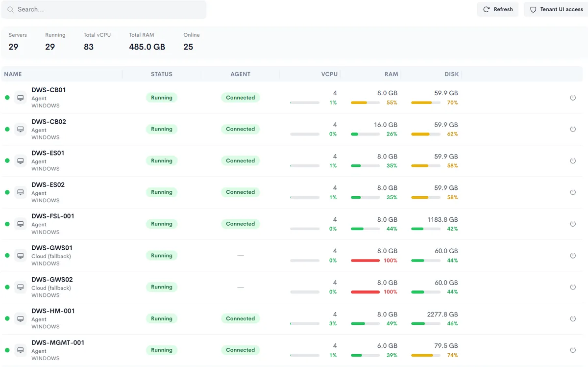588x367 pixels.
Task: Click the disk usage bar of DWS-MGMT-001
Action: 426,355
